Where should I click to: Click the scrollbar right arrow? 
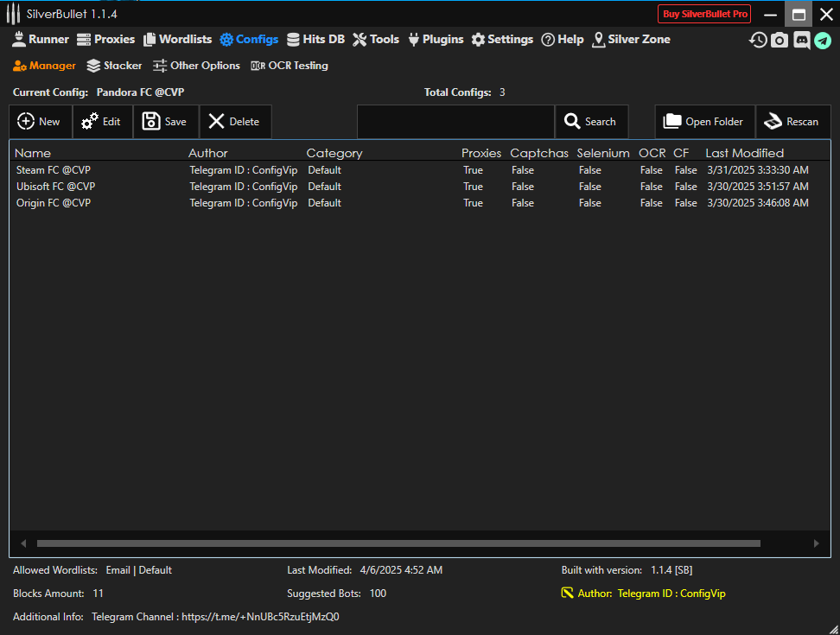817,543
